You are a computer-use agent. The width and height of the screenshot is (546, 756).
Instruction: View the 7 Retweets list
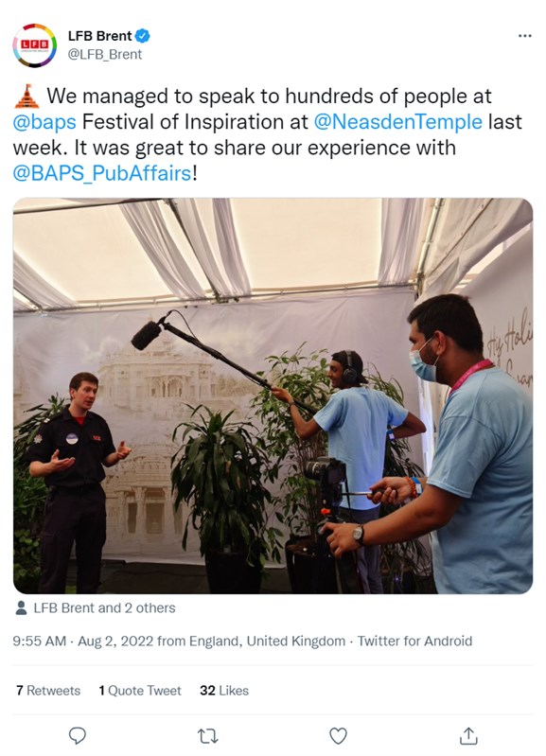[48, 691]
